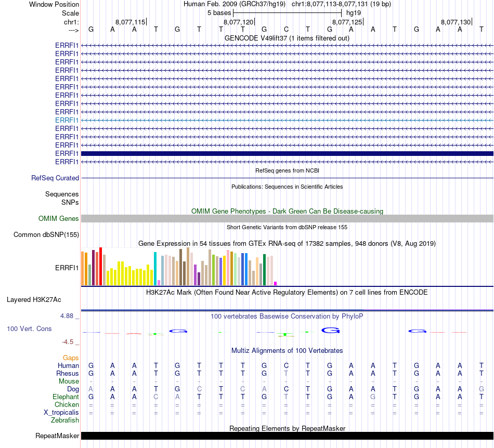Click the tall red bar in GTEx chart
The image size is (494, 448).
100,266
